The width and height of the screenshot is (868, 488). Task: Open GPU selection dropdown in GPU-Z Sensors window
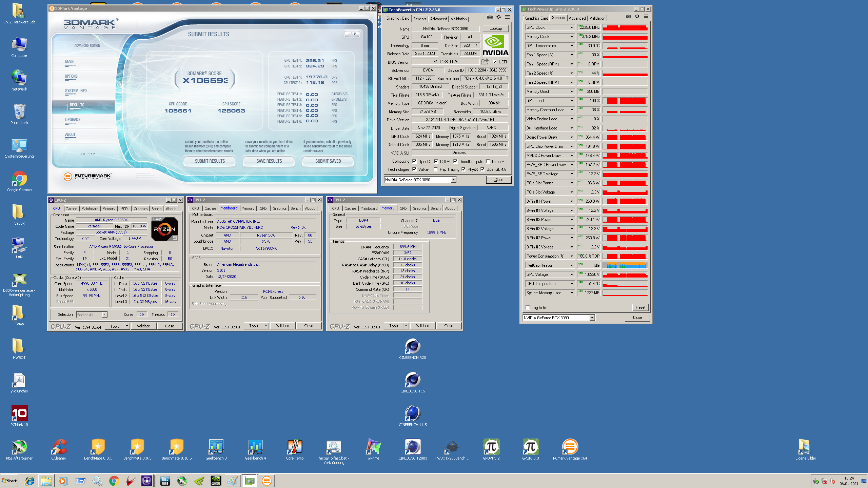pos(592,318)
